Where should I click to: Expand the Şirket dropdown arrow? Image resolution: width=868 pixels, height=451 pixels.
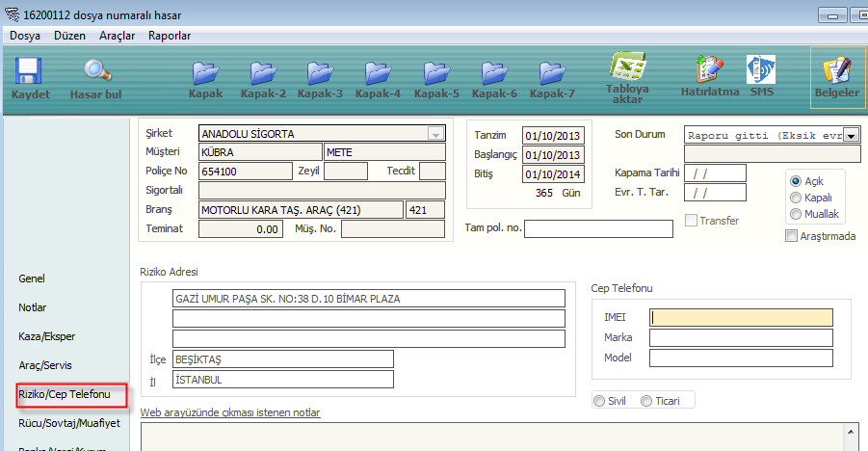pos(435,134)
